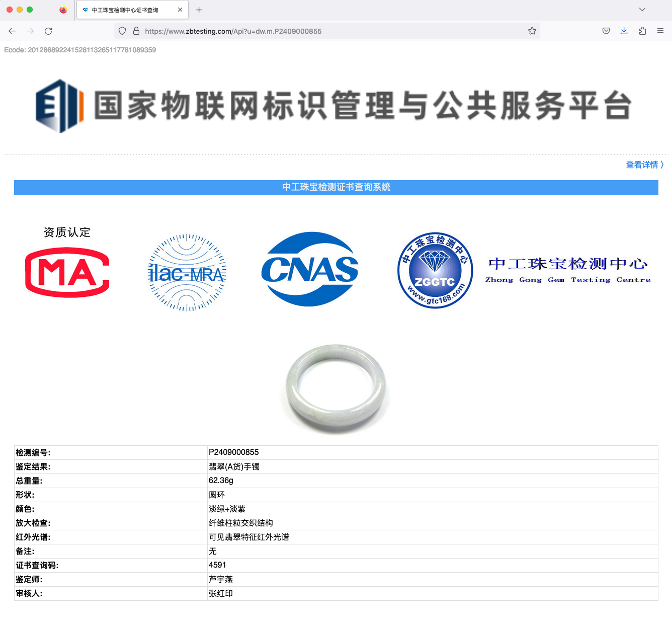Open the Firefox hamburger application menu
Image resolution: width=672 pixels, height=634 pixels.
click(x=660, y=31)
